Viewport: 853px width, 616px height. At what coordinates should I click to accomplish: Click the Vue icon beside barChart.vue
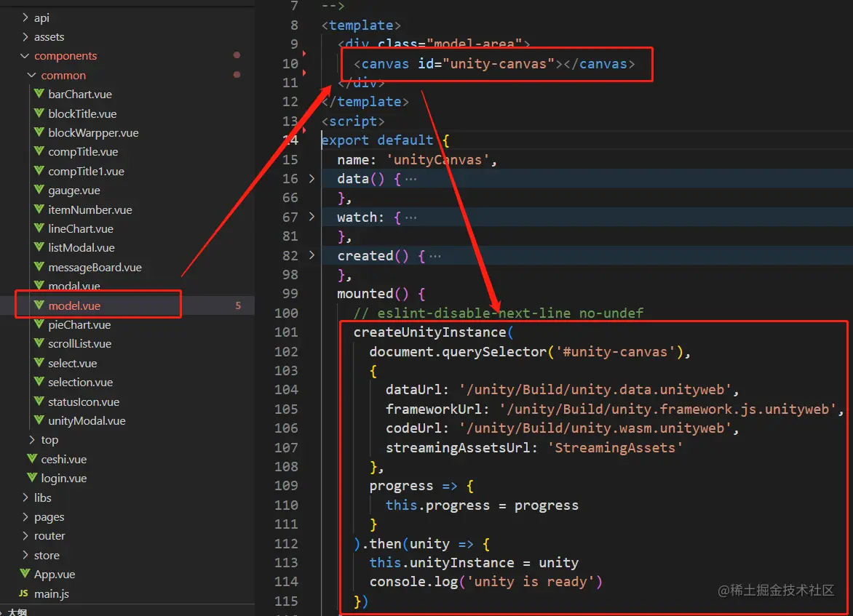coord(39,94)
